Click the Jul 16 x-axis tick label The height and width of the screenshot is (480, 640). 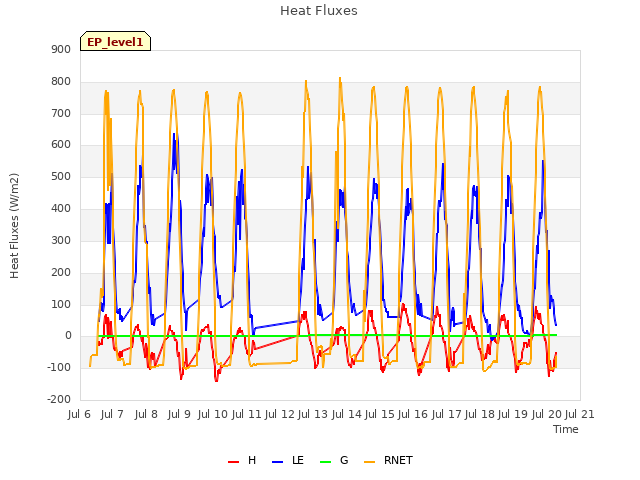tap(413, 414)
